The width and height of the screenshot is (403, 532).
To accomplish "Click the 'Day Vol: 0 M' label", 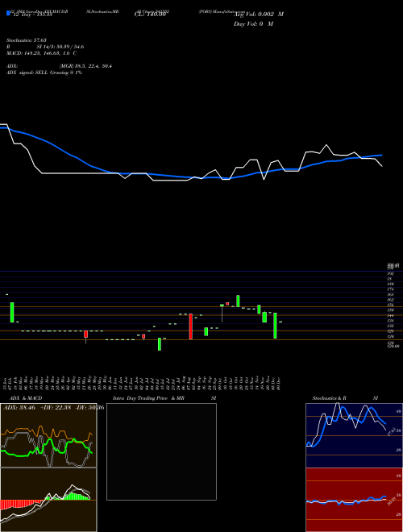I will click(x=253, y=23).
